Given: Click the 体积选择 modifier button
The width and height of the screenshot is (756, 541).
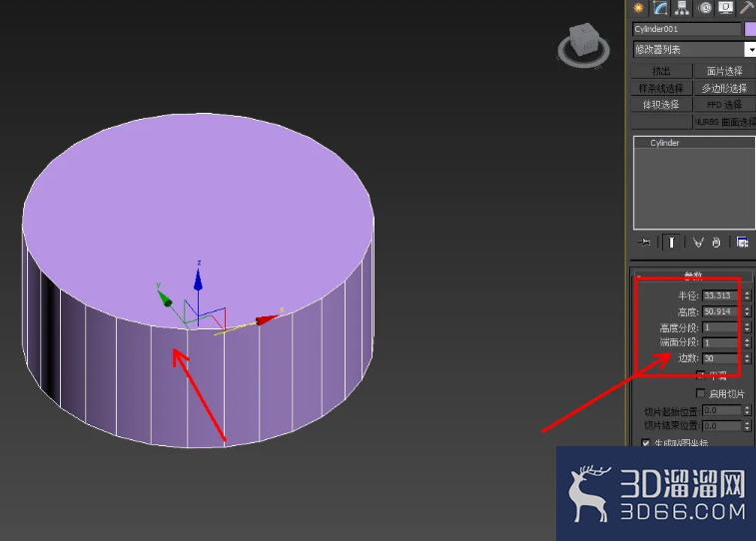Looking at the screenshot, I should 661,105.
